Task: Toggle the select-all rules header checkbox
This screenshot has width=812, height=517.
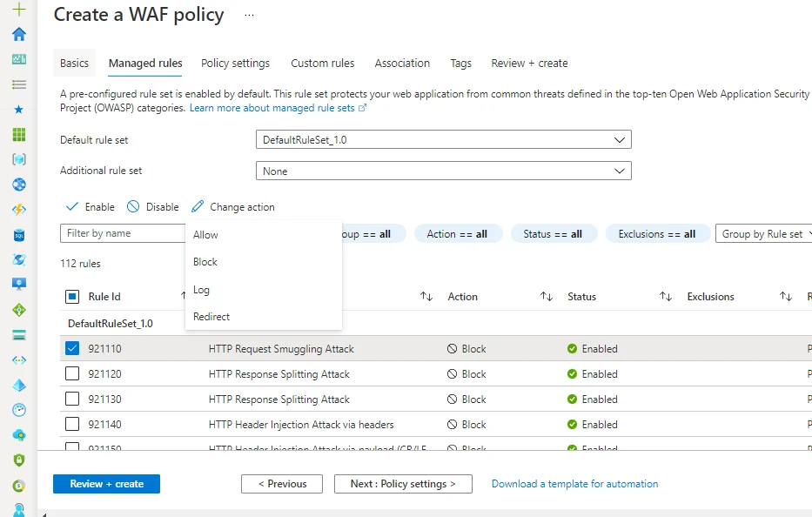Action: point(72,297)
